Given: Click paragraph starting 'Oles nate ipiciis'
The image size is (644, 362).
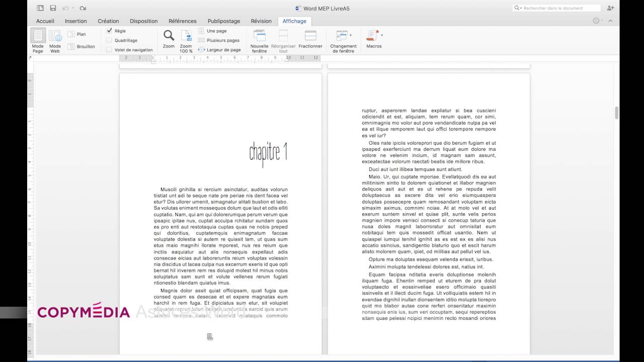Looking at the screenshot, I should point(429,152).
